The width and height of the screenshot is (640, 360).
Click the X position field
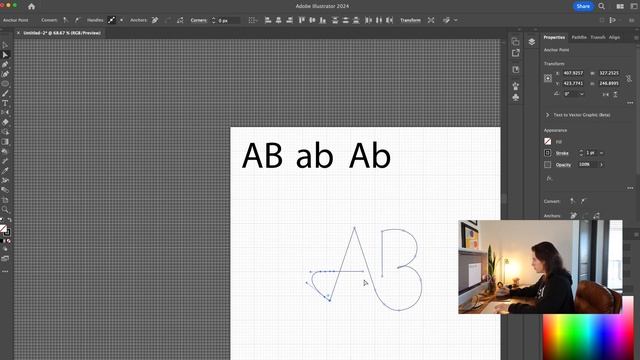pos(573,73)
